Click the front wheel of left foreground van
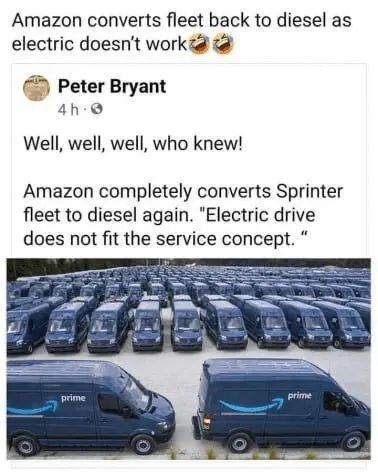The image size is (378, 472). coord(143,444)
